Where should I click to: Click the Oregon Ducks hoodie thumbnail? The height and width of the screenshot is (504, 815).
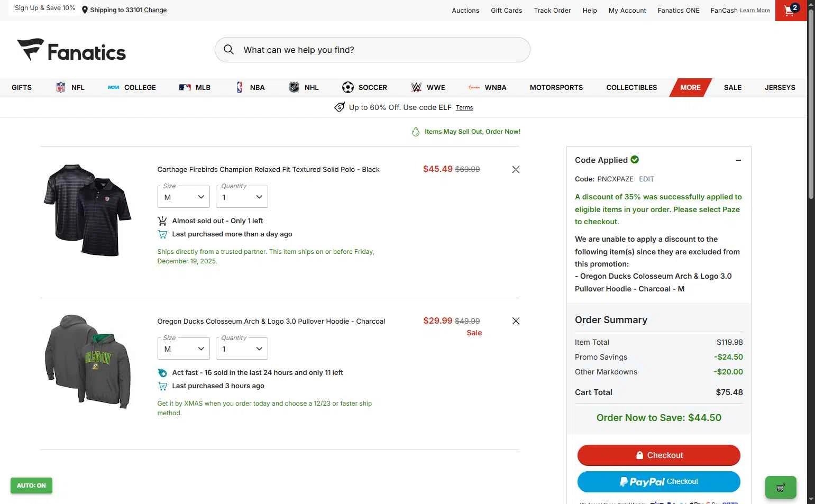tap(88, 362)
